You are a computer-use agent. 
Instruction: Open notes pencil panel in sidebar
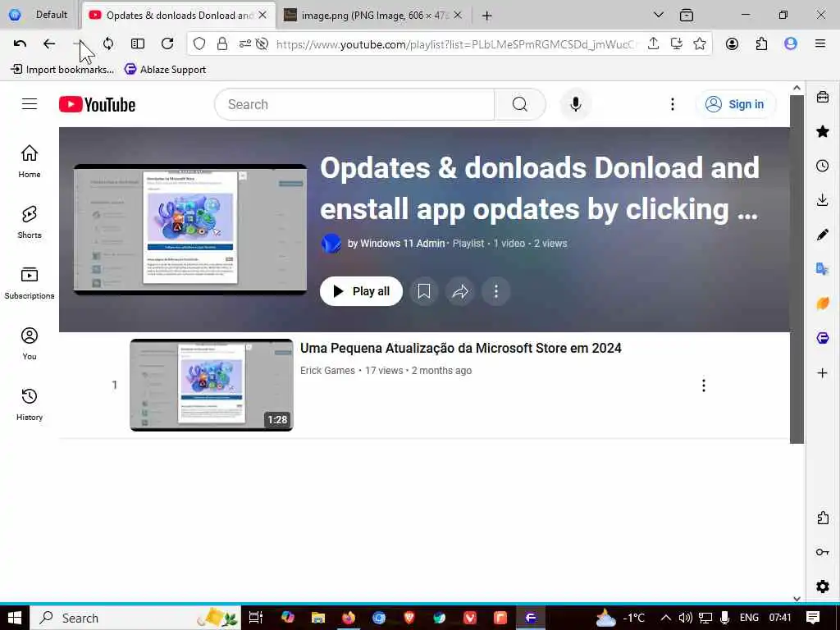(x=822, y=235)
